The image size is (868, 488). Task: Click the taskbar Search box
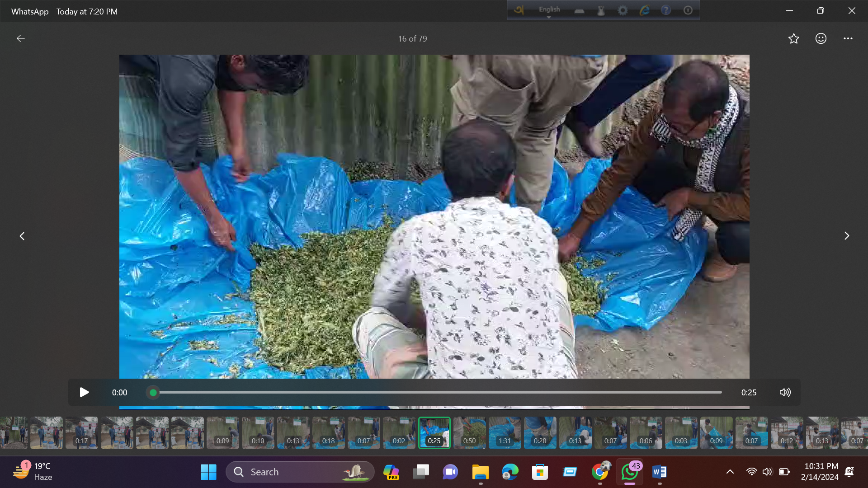300,472
